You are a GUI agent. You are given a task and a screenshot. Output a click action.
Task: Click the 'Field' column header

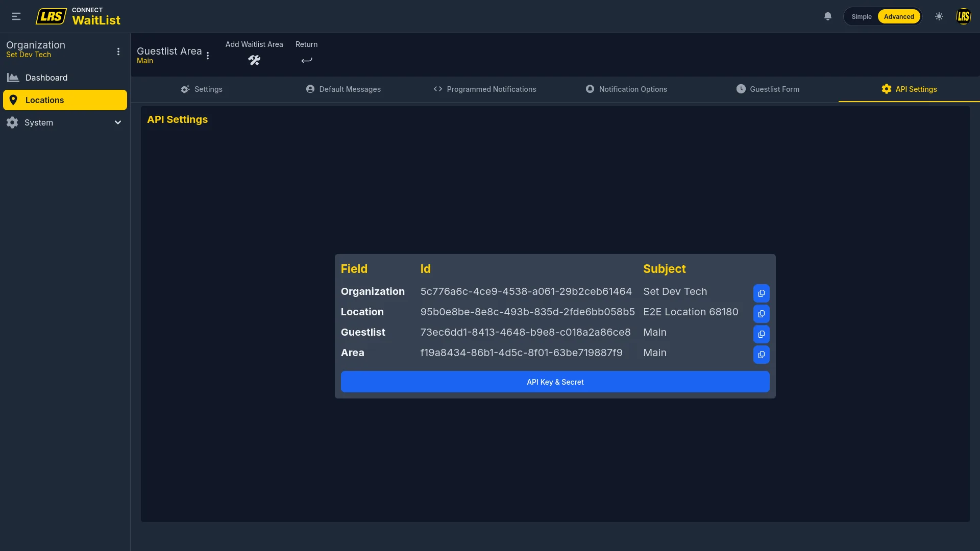(x=354, y=269)
